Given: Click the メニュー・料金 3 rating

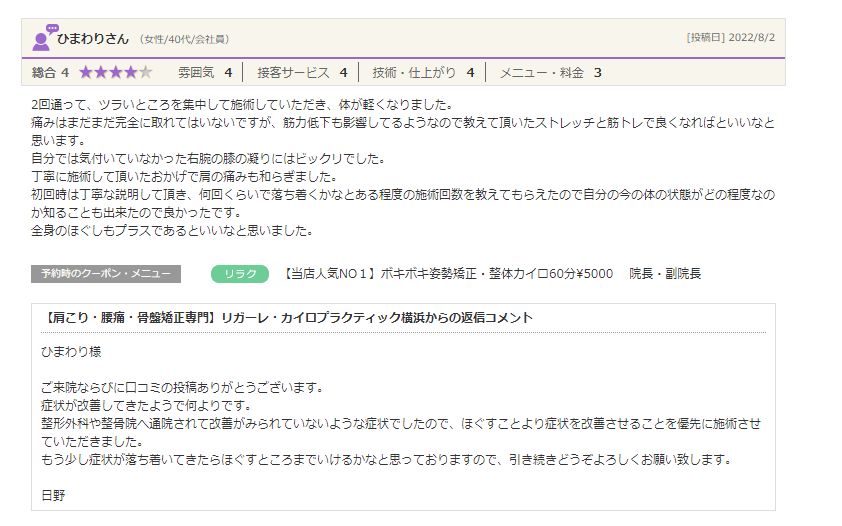Looking at the screenshot, I should click(550, 72).
